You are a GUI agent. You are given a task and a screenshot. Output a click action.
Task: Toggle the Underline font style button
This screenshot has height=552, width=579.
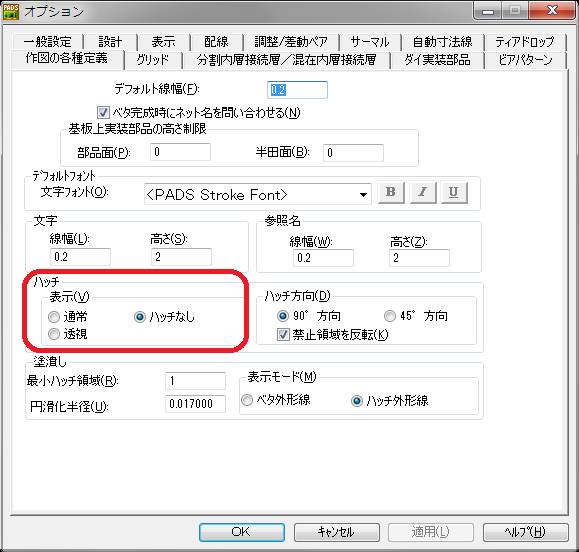(454, 192)
